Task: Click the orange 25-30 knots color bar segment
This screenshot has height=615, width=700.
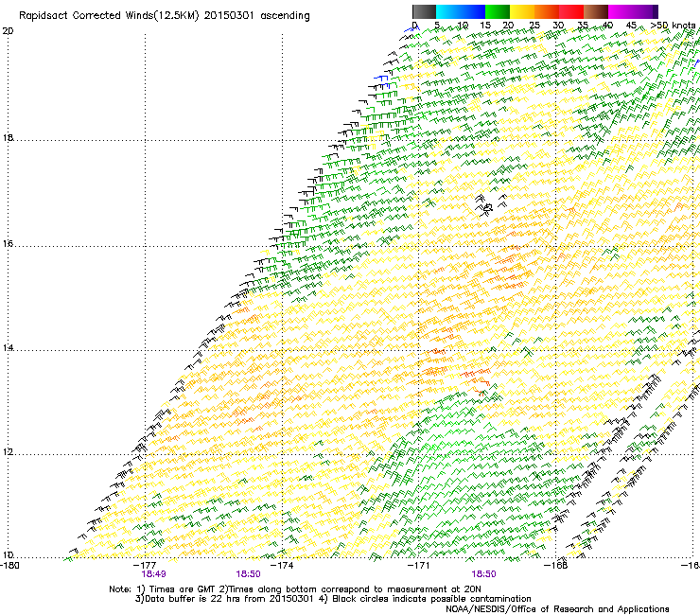Action: click(x=547, y=11)
